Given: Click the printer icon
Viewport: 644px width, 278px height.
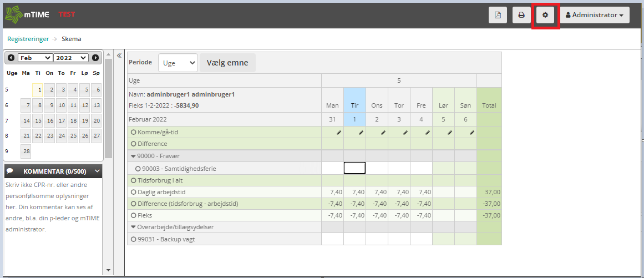Looking at the screenshot, I should pyautogui.click(x=521, y=15).
